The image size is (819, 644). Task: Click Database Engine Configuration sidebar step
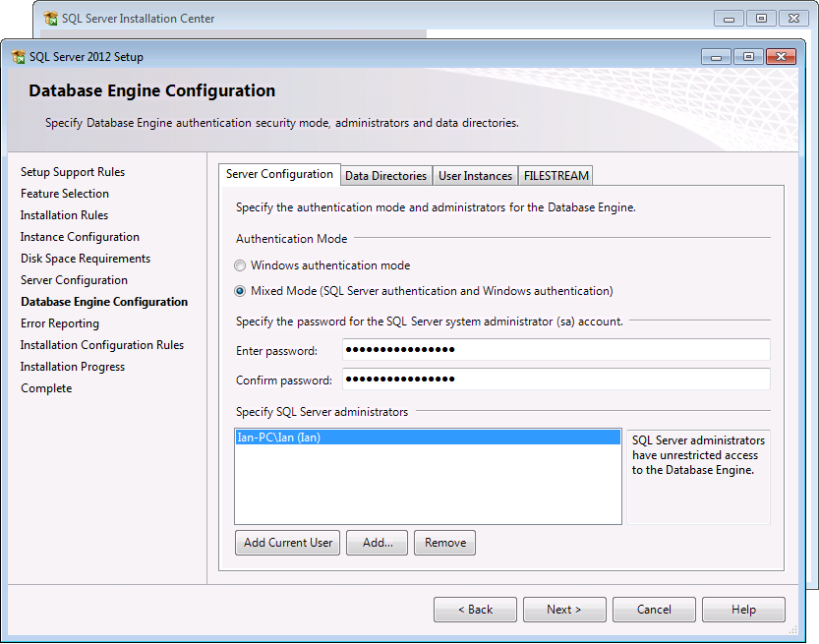tap(104, 302)
